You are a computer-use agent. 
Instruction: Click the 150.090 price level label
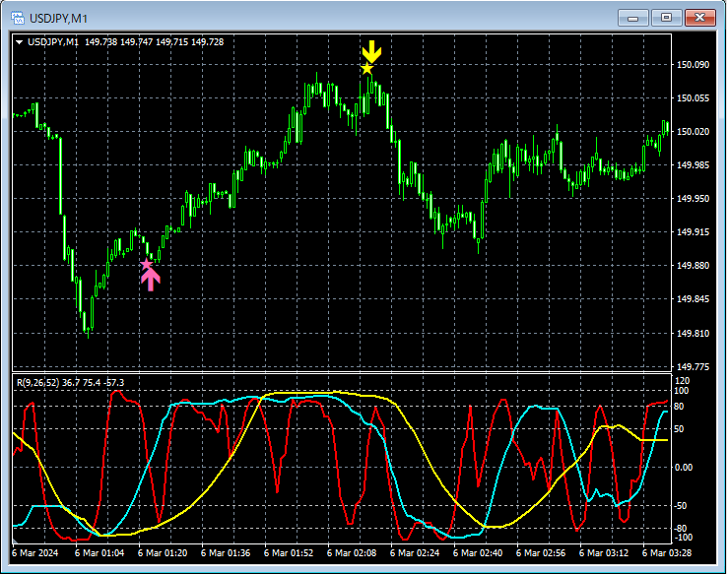(x=693, y=65)
